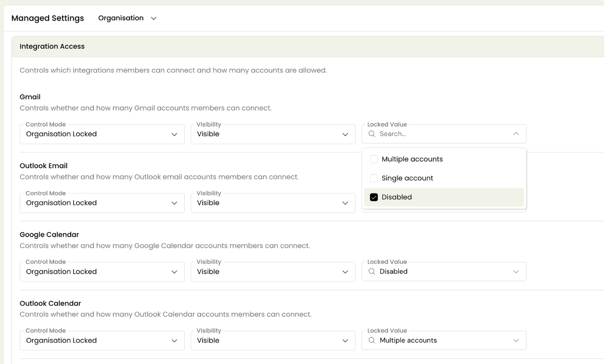This screenshot has width=612, height=364.
Task: Click chevron in Gmail Visibility field
Action: (345, 135)
